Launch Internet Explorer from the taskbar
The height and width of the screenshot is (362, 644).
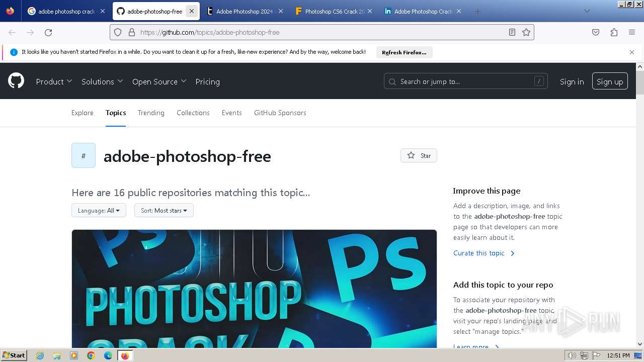click(x=40, y=355)
